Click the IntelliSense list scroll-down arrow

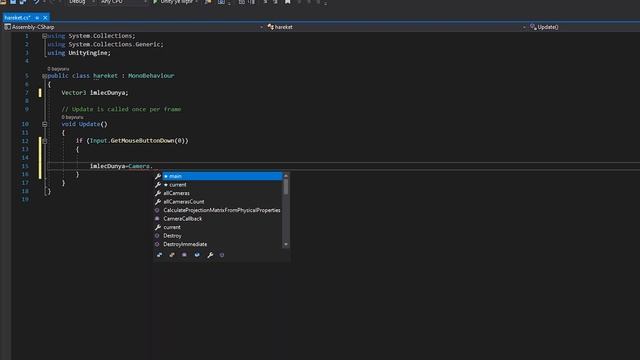(x=286, y=244)
